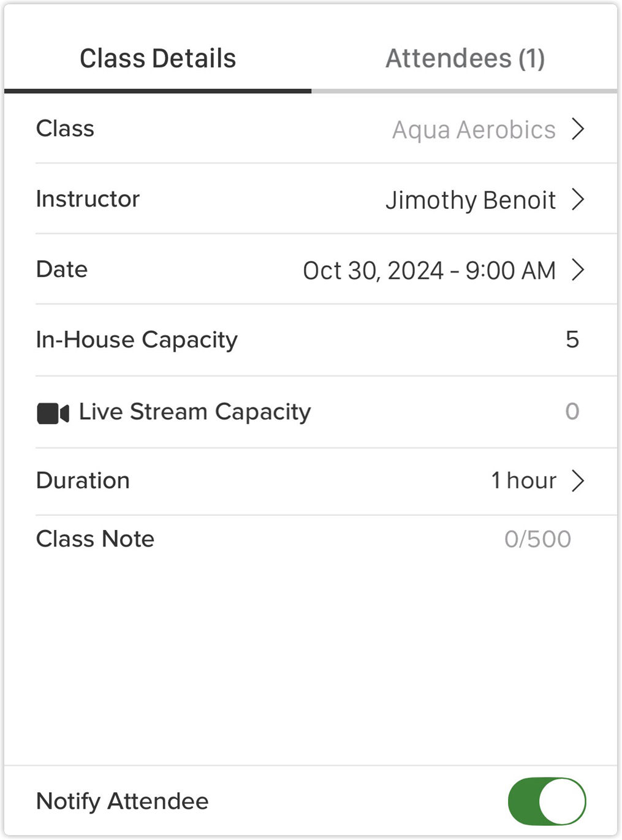Switch to the Attendees (1) tab

(x=465, y=59)
